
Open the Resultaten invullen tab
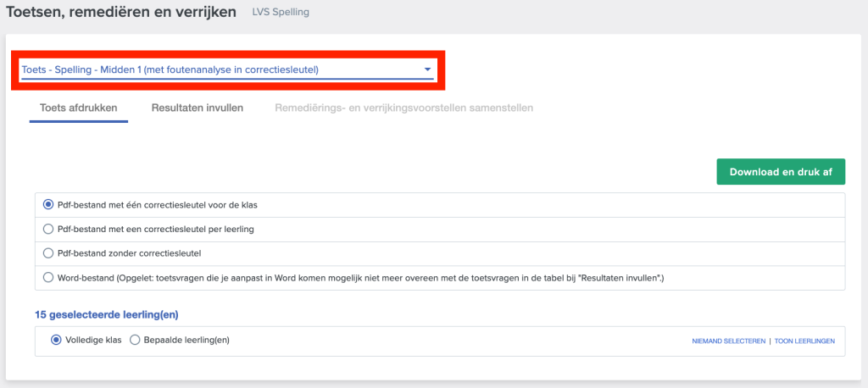198,108
